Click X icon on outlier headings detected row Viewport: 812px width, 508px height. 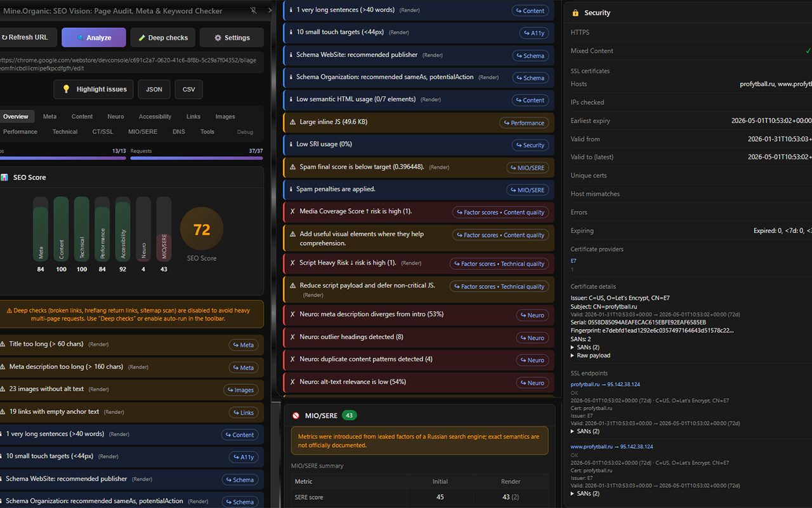(x=292, y=337)
